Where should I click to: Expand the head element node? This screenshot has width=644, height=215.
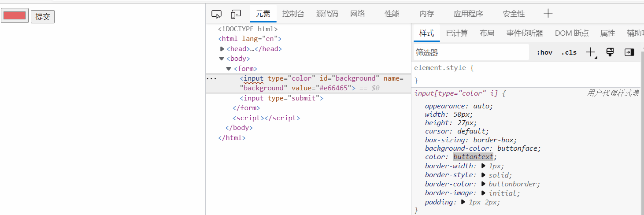pyautogui.click(x=222, y=49)
